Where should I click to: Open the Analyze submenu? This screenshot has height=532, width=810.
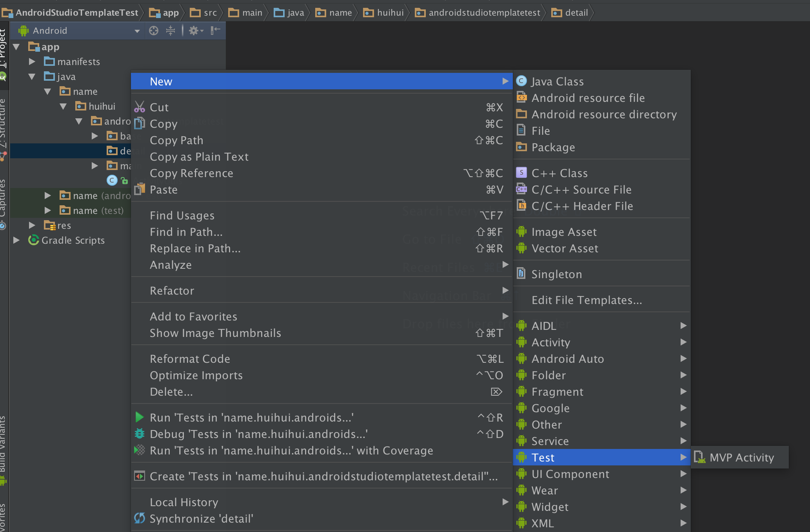tap(321, 265)
